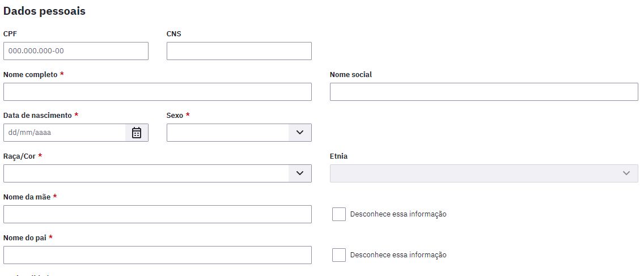Expand the Sexo dropdown arrow
This screenshot has width=644, height=276.
pos(300,133)
